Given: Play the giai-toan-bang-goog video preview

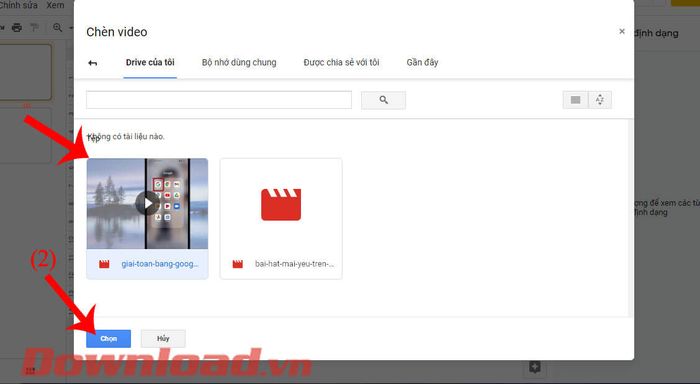Looking at the screenshot, I should [147, 204].
